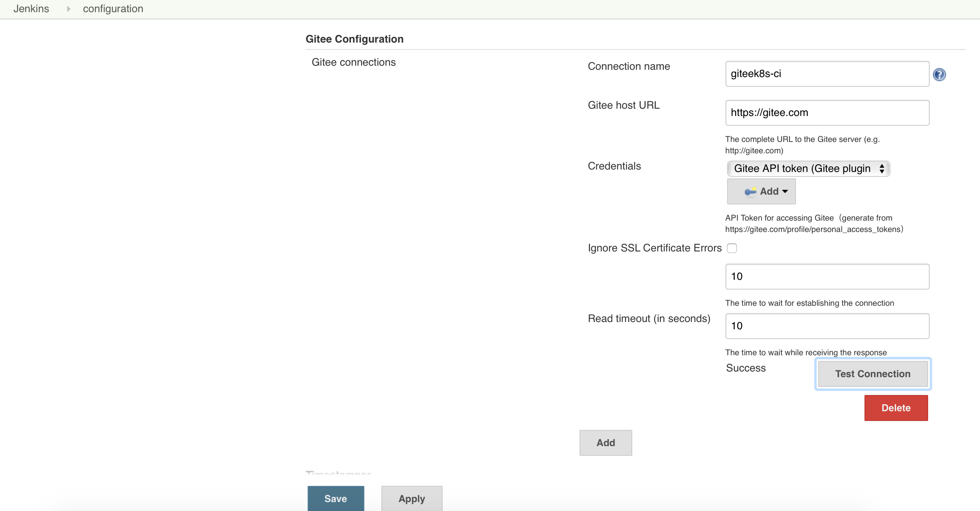The height and width of the screenshot is (511, 980).
Task: Enable the Ignore SSL Certificate Errors option
Action: (732, 248)
